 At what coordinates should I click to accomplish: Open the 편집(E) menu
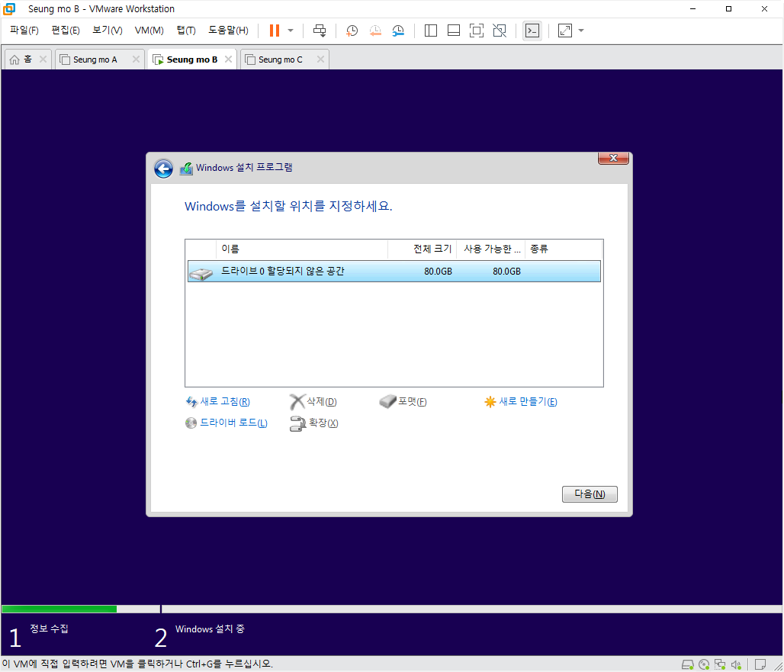tap(66, 31)
